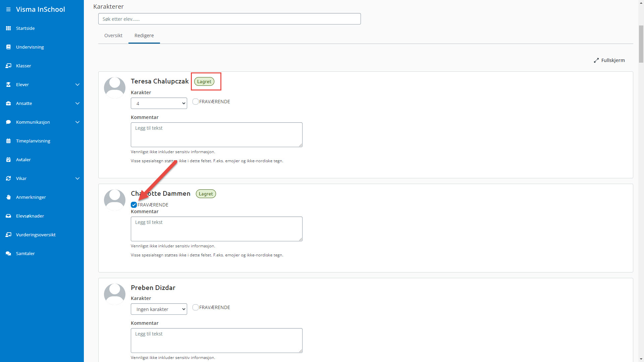Click Teresa Chalupczak's Kommentar text area
Viewport: 644px width, 362px height.
point(217,135)
